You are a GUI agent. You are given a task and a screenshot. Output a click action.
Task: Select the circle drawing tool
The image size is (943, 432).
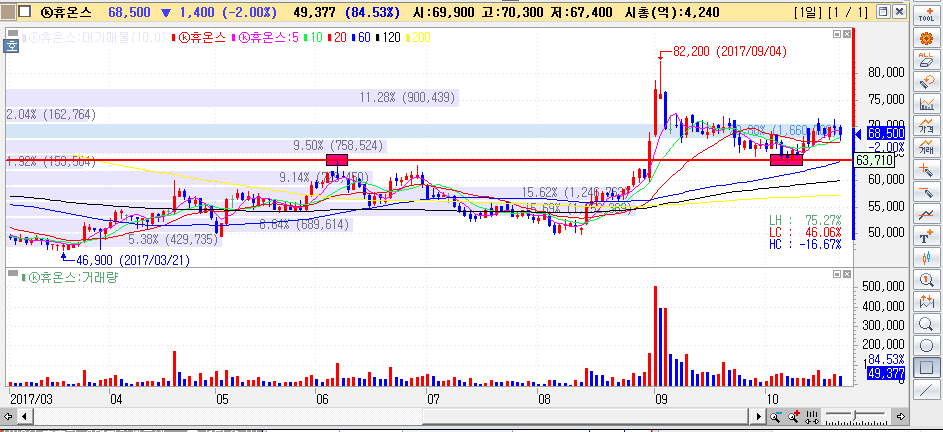coord(926,345)
